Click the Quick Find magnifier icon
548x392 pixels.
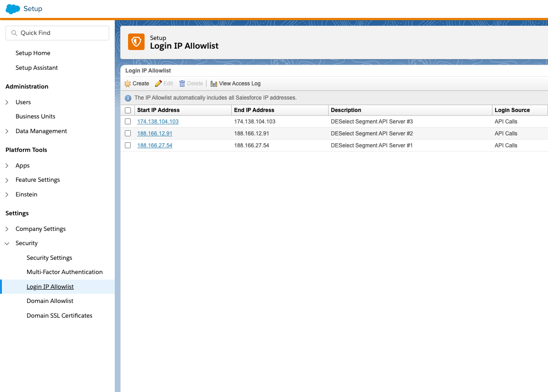(14, 33)
